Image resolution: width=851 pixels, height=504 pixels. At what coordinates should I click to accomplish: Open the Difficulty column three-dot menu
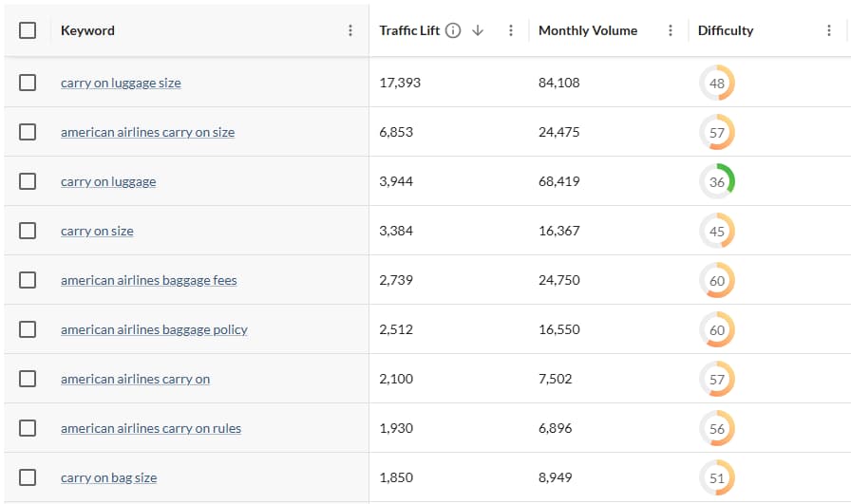click(x=829, y=30)
